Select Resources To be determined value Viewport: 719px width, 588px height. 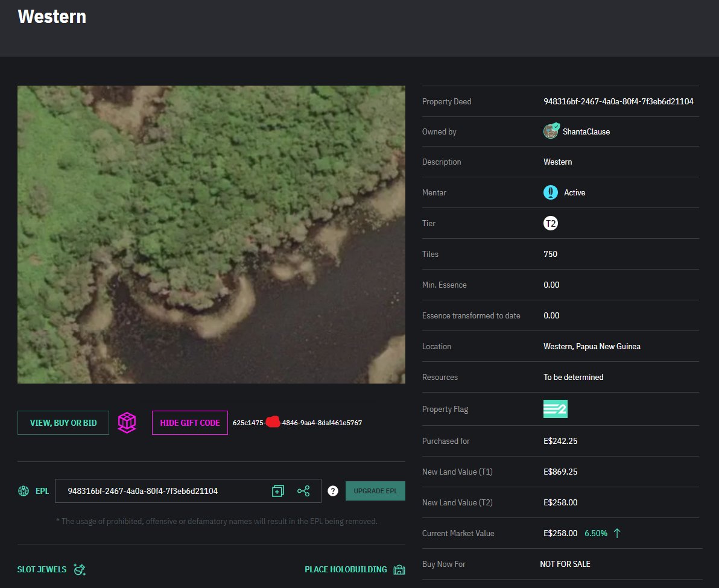point(573,377)
